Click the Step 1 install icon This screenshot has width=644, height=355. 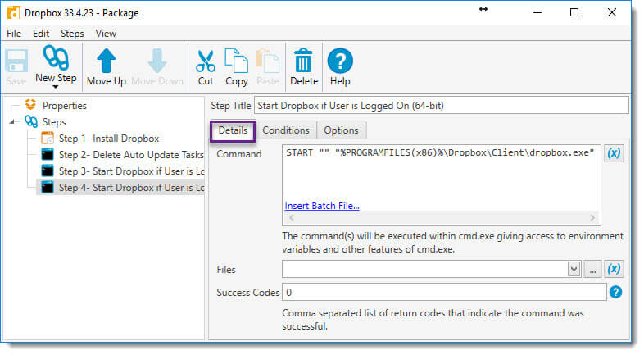[x=48, y=139]
